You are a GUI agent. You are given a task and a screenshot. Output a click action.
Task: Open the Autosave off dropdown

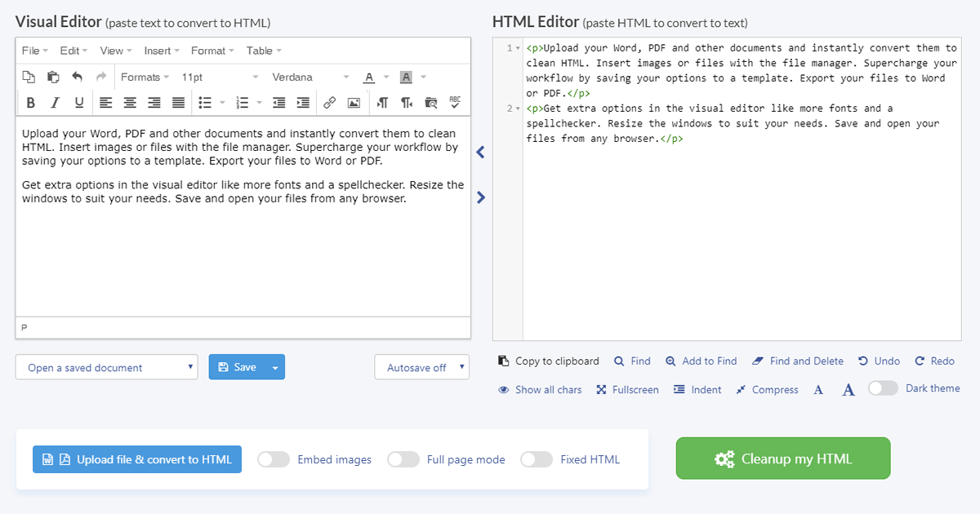click(421, 367)
